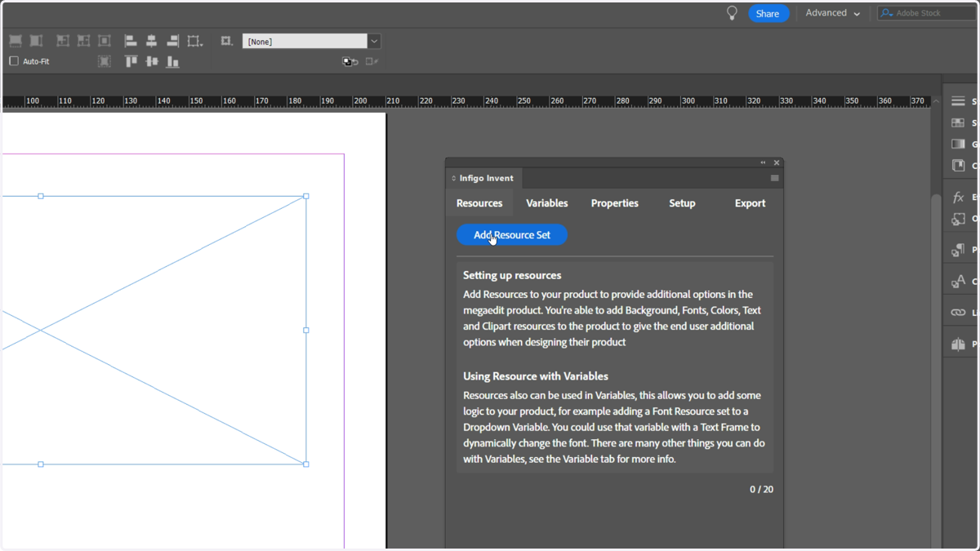Open the Infigo Invent panel menu
The height and width of the screenshot is (551, 980).
(774, 178)
